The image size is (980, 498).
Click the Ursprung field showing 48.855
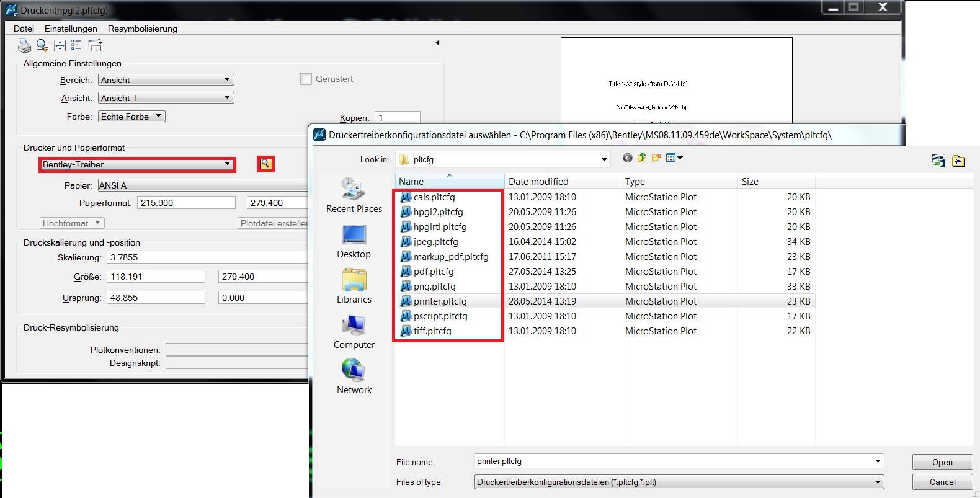tap(156, 298)
